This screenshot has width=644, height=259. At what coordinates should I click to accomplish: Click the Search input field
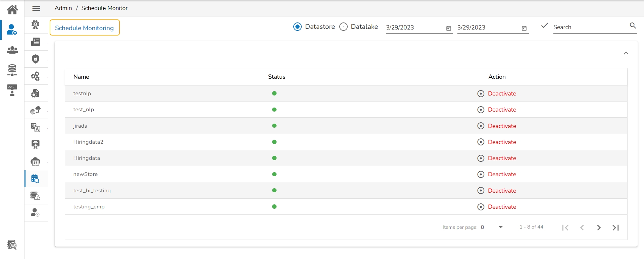[x=589, y=27]
